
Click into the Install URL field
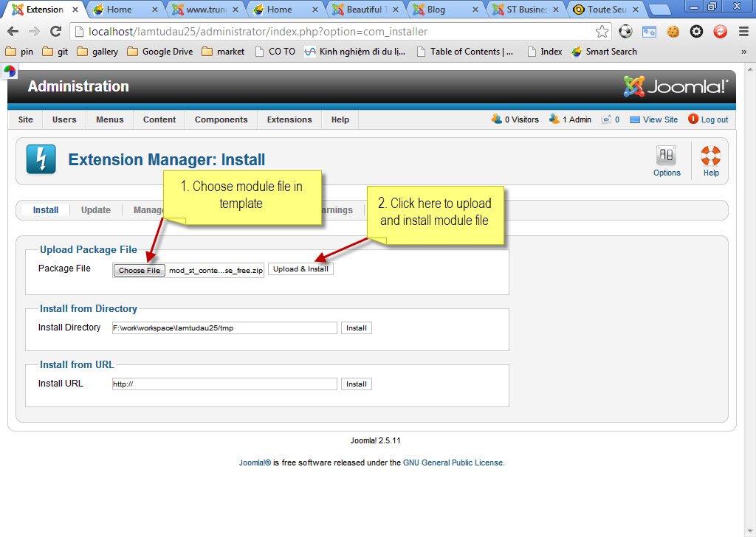tap(224, 384)
